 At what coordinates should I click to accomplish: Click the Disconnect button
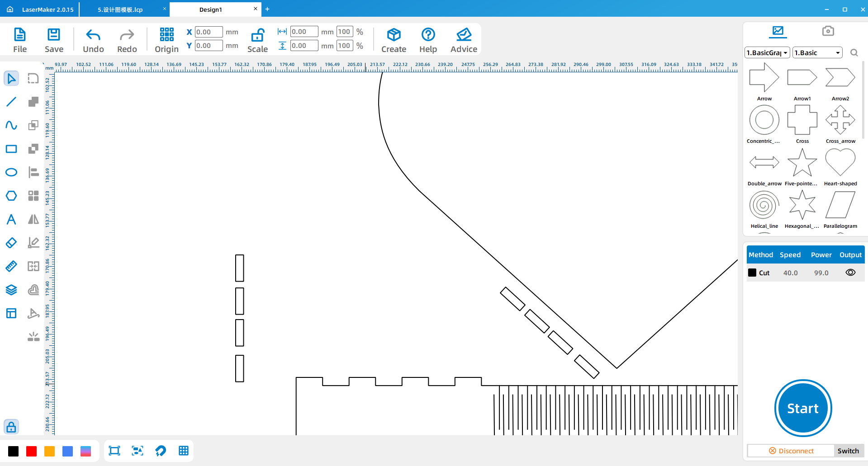tap(791, 451)
